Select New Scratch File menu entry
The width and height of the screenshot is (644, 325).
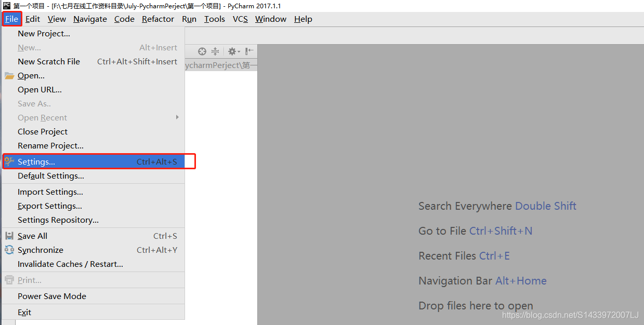point(94,62)
